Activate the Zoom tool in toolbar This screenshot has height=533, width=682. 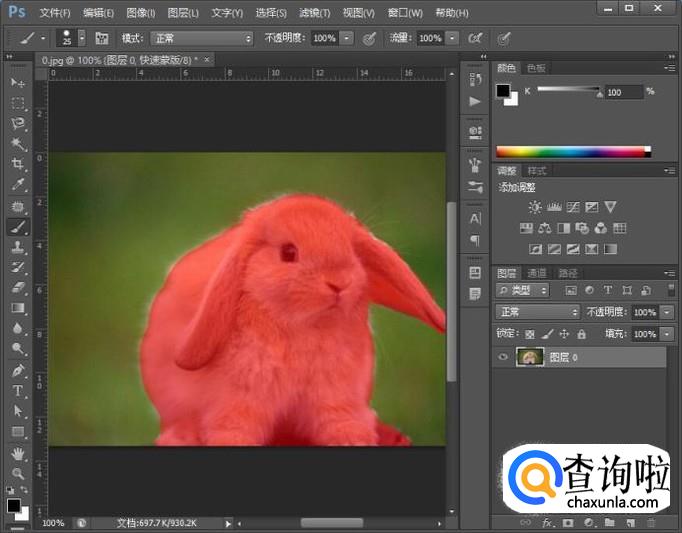[x=18, y=472]
